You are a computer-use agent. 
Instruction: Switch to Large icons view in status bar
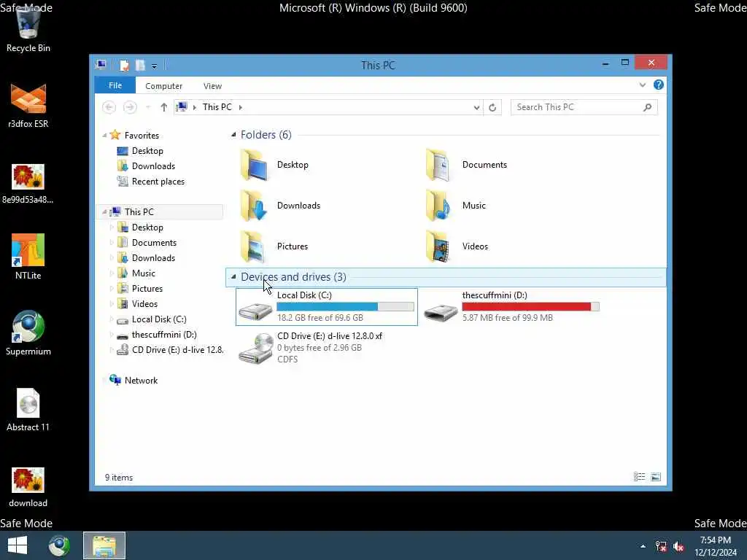click(x=656, y=477)
